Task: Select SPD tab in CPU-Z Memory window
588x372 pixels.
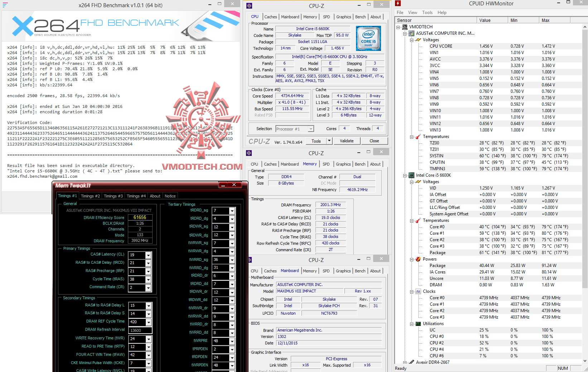Action: (326, 164)
